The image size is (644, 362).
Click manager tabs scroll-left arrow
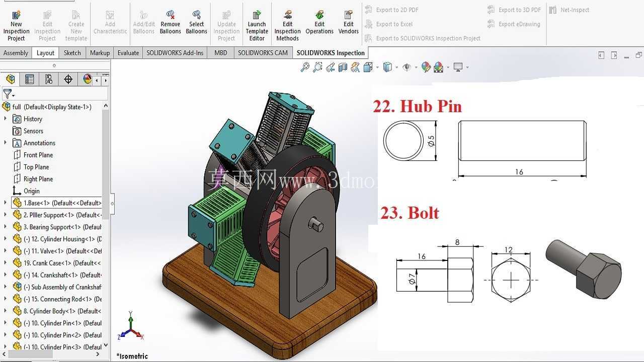point(97,80)
